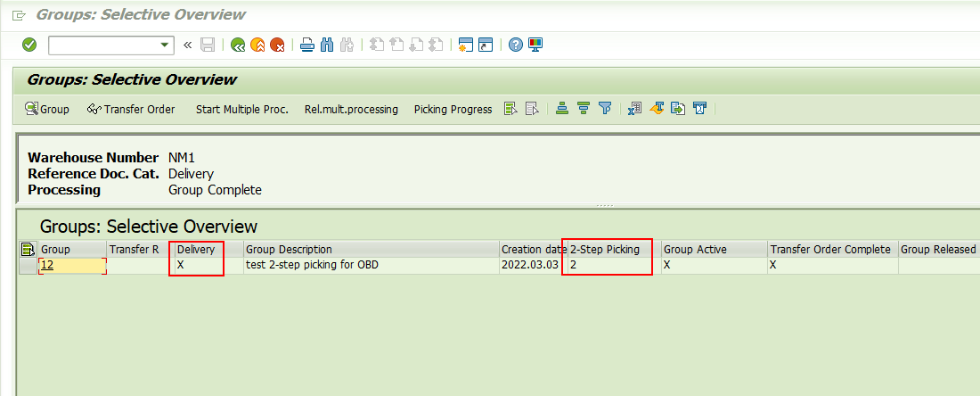Click Start Multiple Proc. button
980x396 pixels.
point(241,109)
